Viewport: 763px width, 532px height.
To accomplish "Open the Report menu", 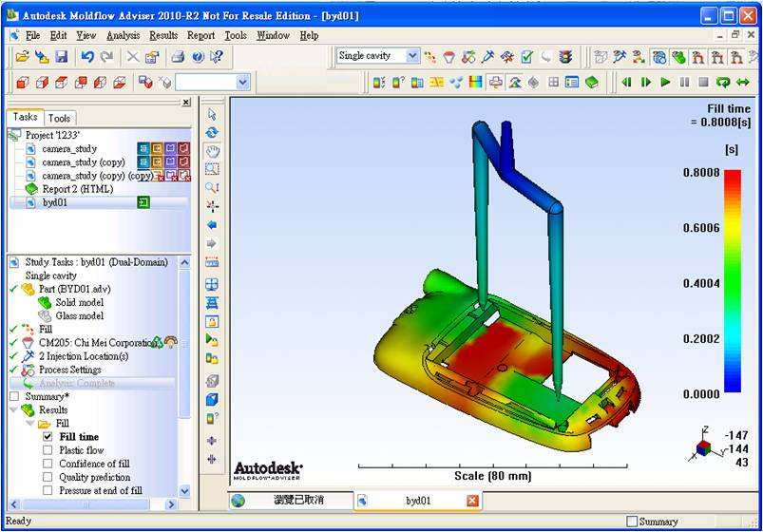I will pos(200,35).
